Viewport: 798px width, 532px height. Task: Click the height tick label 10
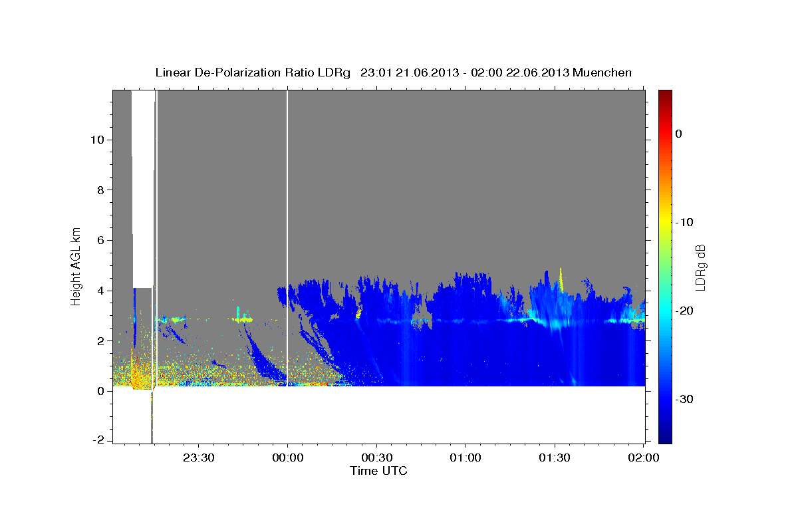98,140
